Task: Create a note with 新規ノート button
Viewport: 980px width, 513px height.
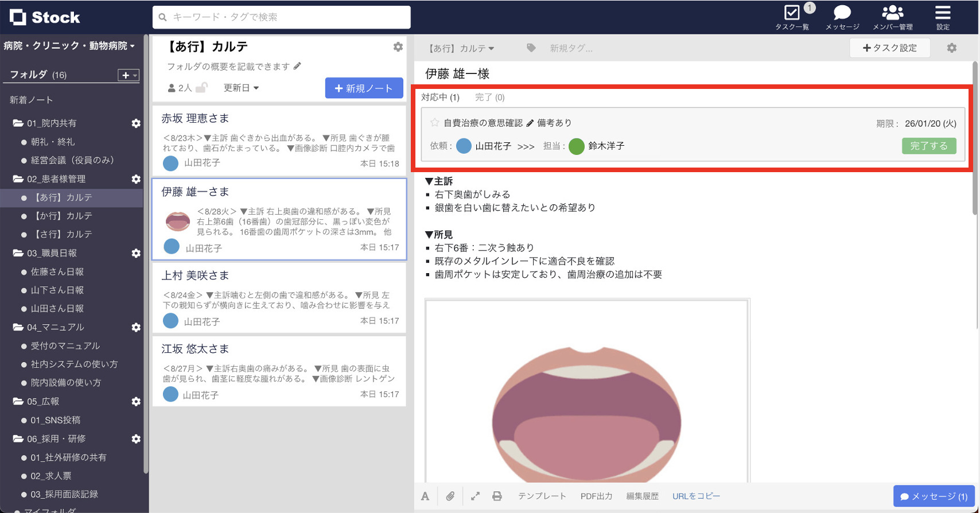Action: click(364, 88)
